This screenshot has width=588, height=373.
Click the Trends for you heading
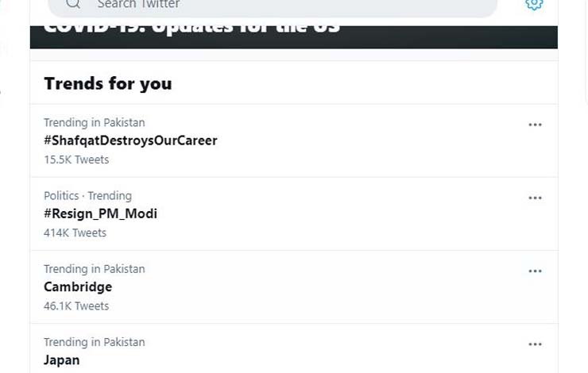[x=107, y=83]
